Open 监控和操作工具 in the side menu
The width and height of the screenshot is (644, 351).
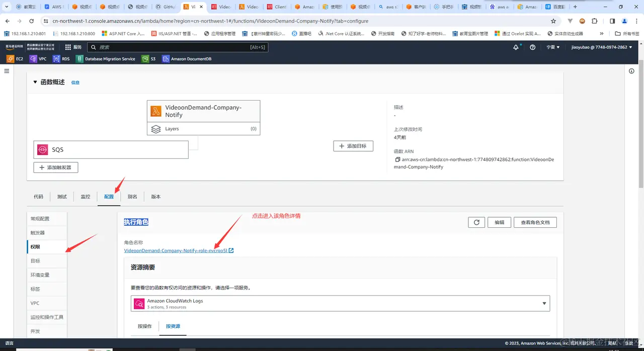(x=47, y=317)
